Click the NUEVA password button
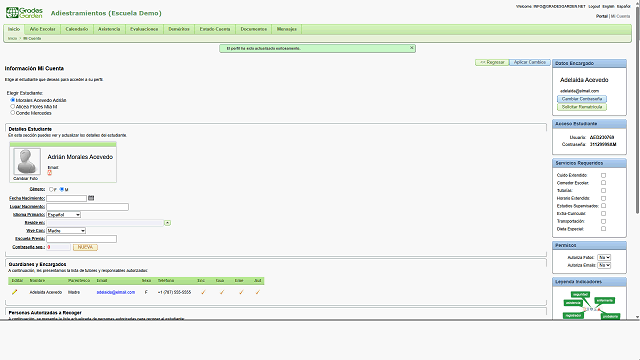Screen dimensions: 640x360 point(85,247)
